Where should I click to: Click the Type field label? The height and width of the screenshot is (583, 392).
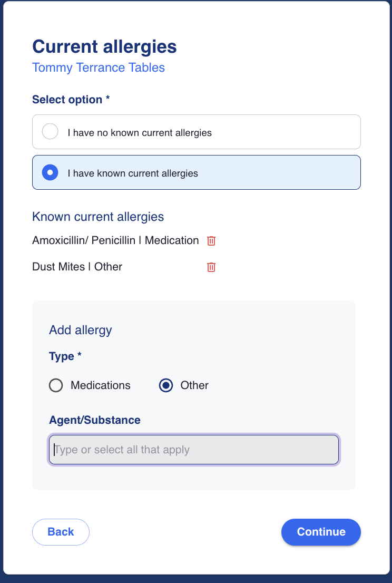[65, 356]
